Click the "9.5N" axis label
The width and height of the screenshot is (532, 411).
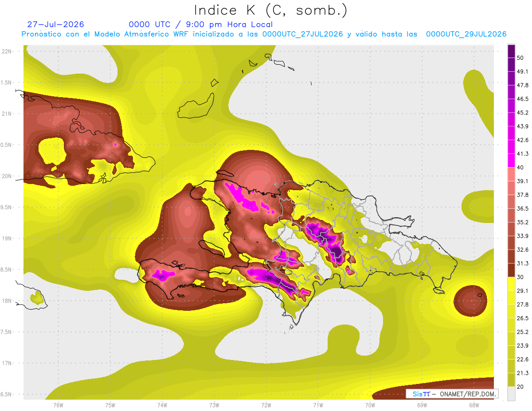click(x=7, y=207)
